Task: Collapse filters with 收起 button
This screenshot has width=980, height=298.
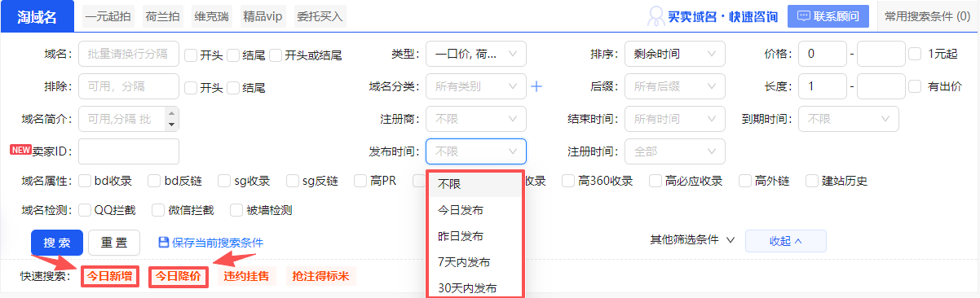Action: coord(786,241)
